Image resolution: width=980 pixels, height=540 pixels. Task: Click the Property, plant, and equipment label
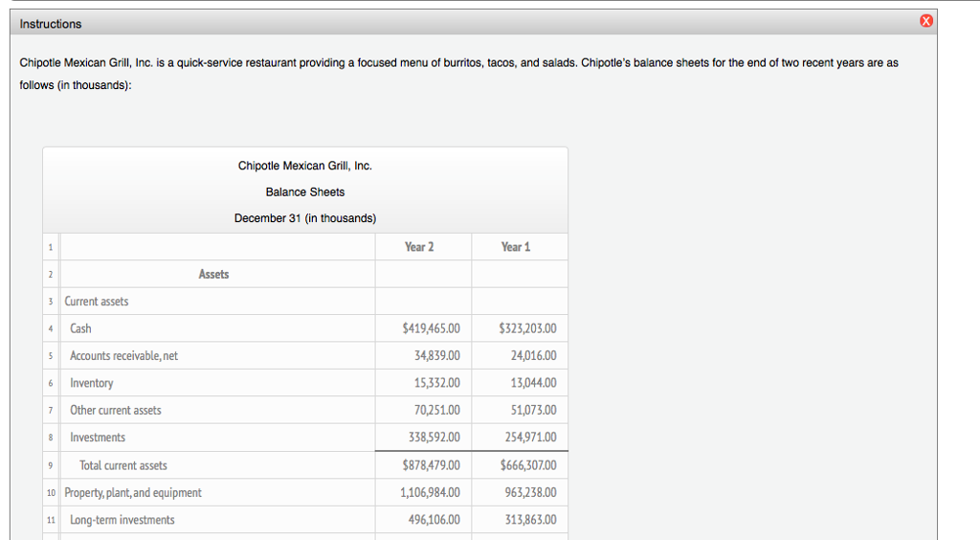click(133, 493)
